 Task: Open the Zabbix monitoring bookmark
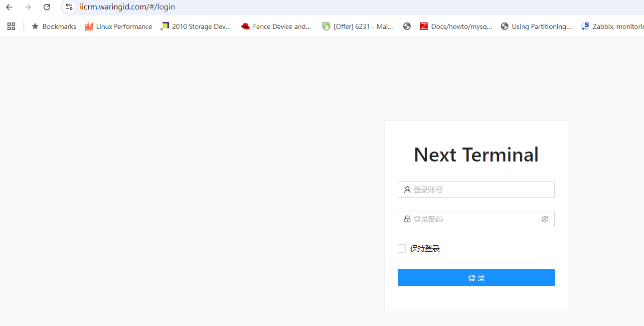[x=613, y=26]
